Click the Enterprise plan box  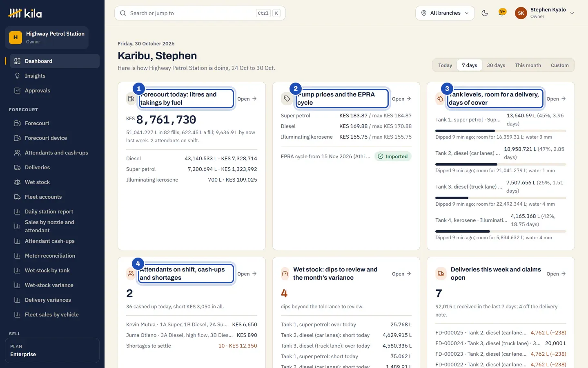(52, 350)
